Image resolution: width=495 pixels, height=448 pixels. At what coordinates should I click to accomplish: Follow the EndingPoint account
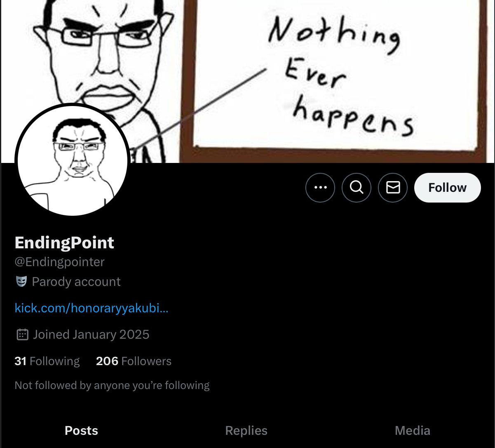448,188
